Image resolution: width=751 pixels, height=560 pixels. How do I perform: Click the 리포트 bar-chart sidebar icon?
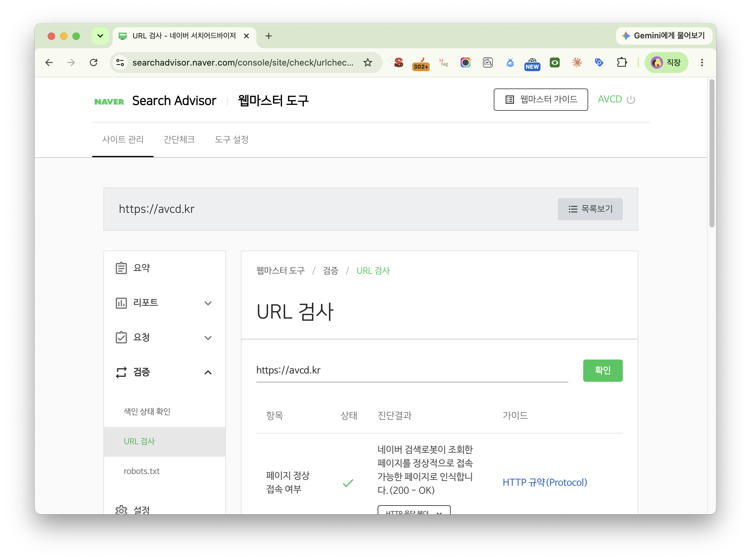point(121,303)
